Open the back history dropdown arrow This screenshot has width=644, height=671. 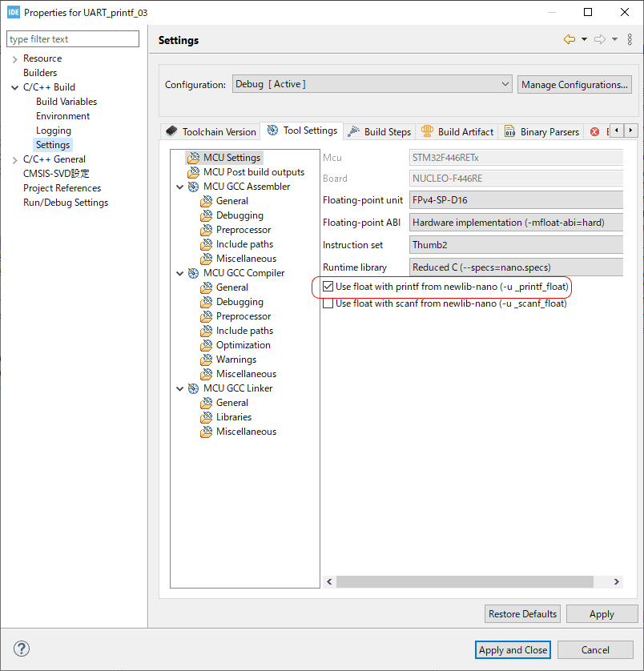tap(584, 39)
